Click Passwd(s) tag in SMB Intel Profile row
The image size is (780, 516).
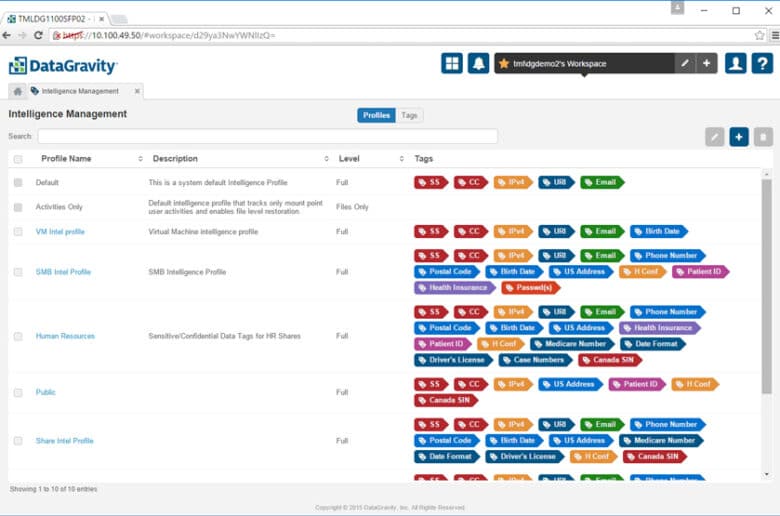[530, 288]
